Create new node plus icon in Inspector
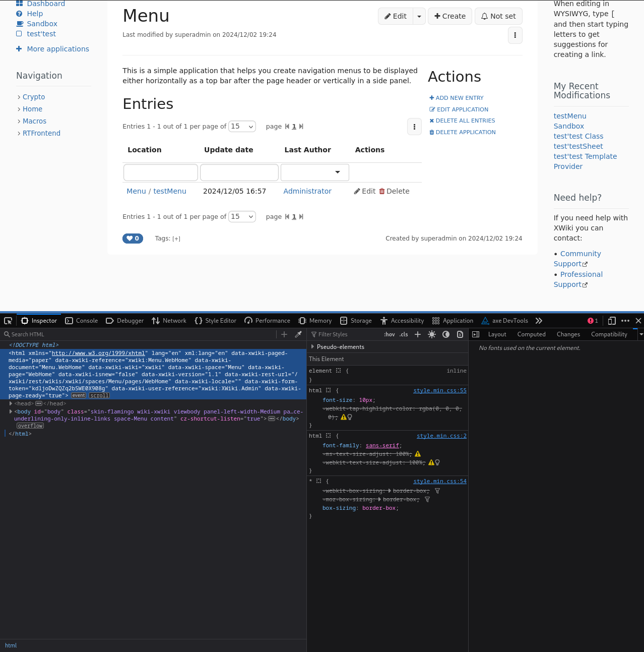Image resolution: width=644 pixels, height=652 pixels. pos(284,334)
